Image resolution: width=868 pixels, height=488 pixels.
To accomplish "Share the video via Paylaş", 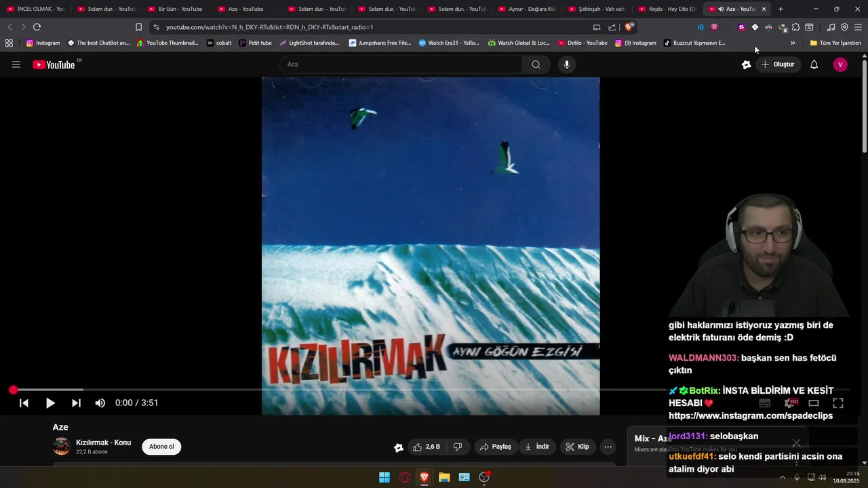I will pos(495,447).
